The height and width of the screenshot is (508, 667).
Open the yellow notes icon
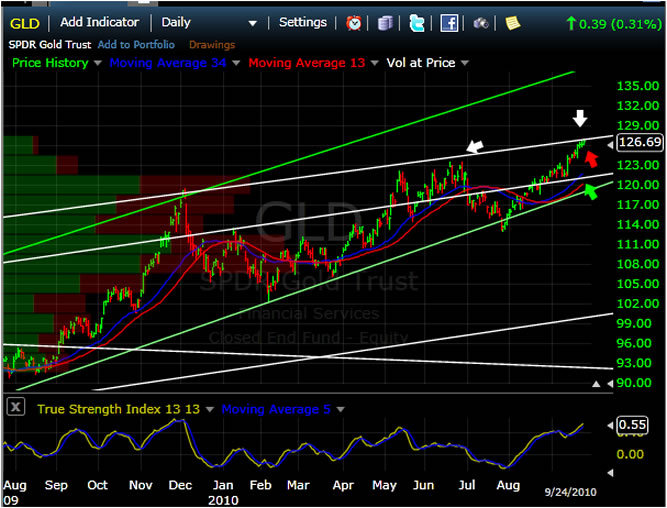tap(512, 22)
